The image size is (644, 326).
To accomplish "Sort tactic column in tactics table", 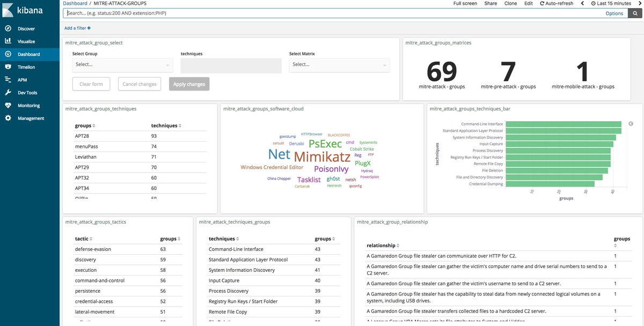I will 91,239.
